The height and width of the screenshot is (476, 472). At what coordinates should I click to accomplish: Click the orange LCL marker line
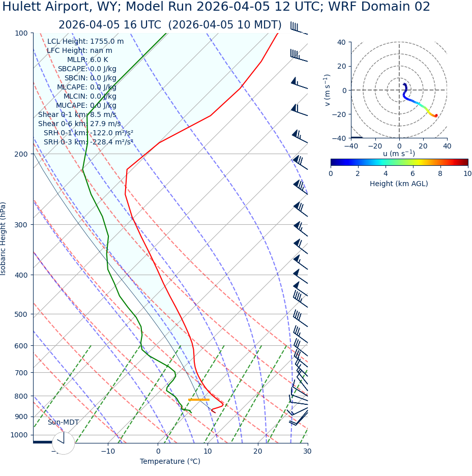[199, 400]
